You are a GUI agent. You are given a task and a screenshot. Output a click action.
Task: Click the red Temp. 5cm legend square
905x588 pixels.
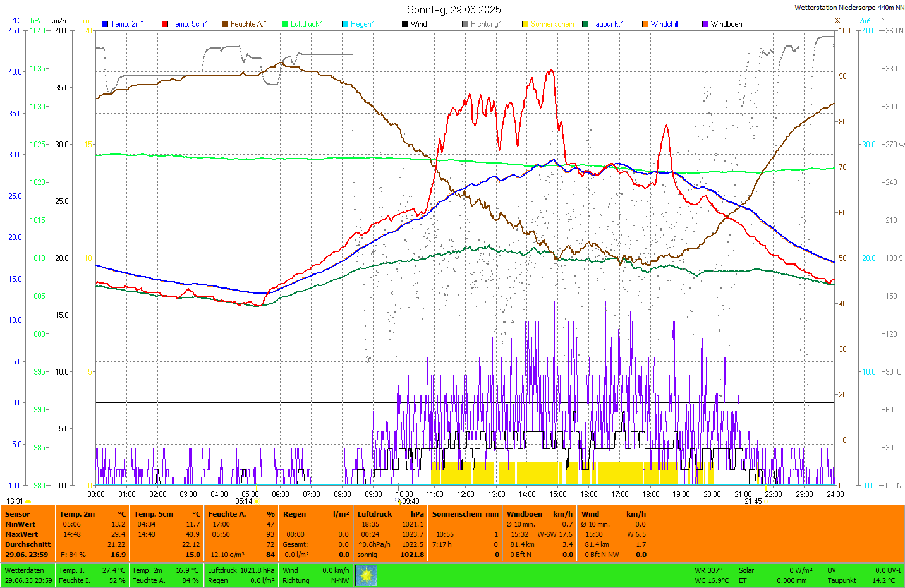[x=165, y=24]
